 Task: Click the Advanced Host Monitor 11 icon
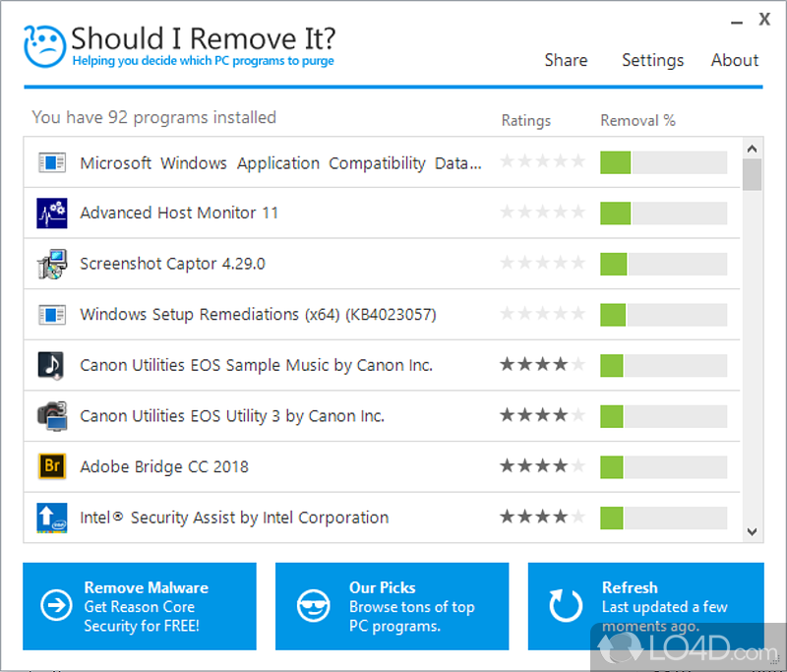pyautogui.click(x=52, y=213)
